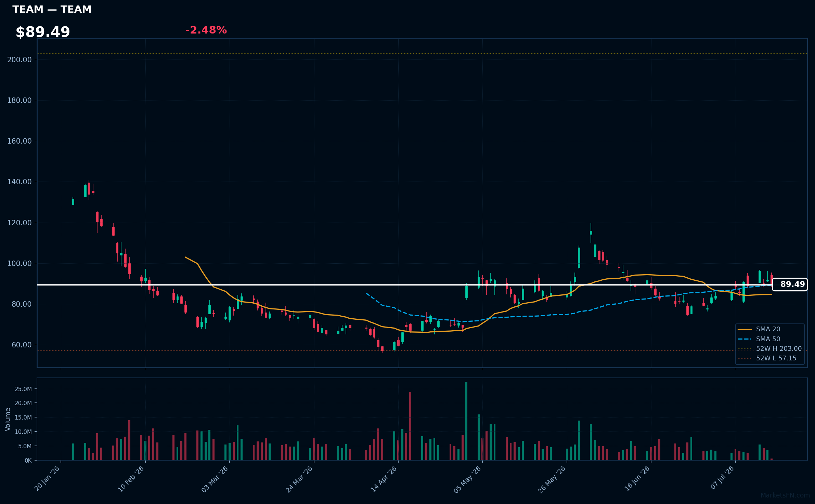
Task: Click the TEAM — TEAM ticker title
Action: 52,9
